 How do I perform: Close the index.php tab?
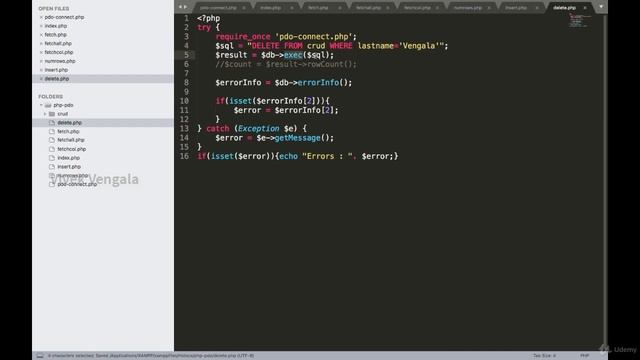(x=291, y=8)
